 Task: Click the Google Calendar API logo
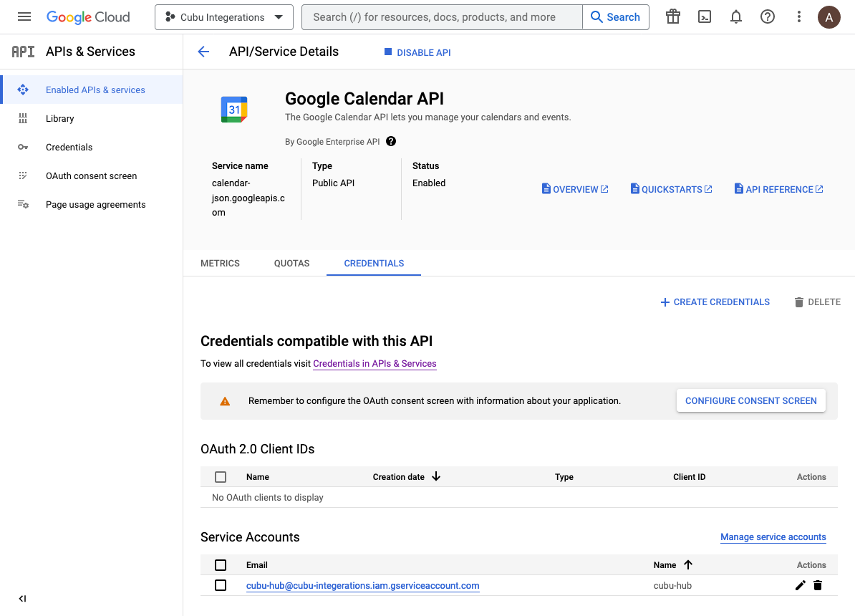(x=234, y=109)
